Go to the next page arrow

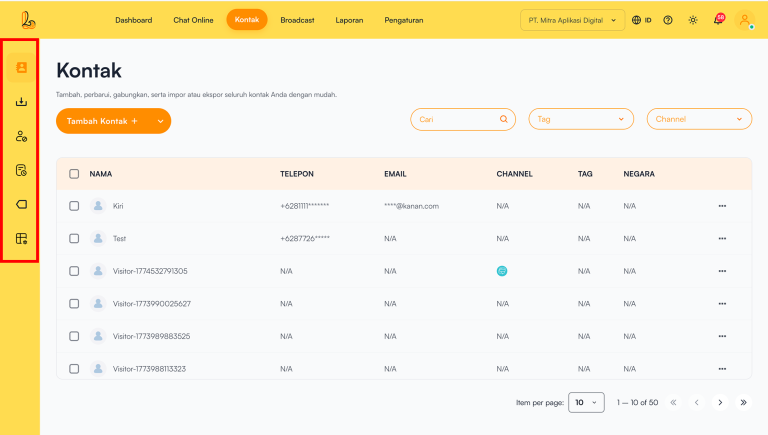point(720,403)
